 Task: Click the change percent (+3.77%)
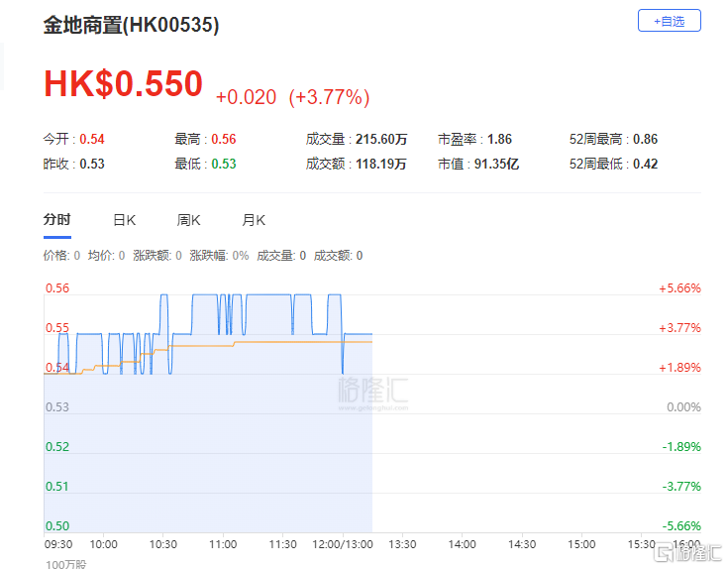click(329, 97)
